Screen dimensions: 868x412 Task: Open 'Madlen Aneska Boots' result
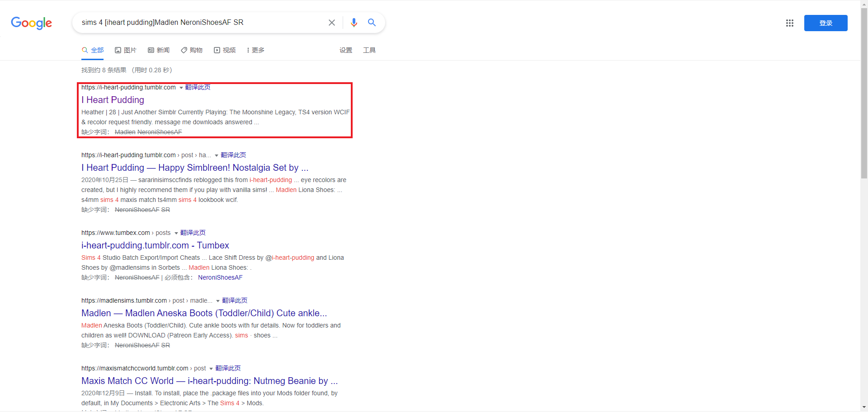pos(204,313)
